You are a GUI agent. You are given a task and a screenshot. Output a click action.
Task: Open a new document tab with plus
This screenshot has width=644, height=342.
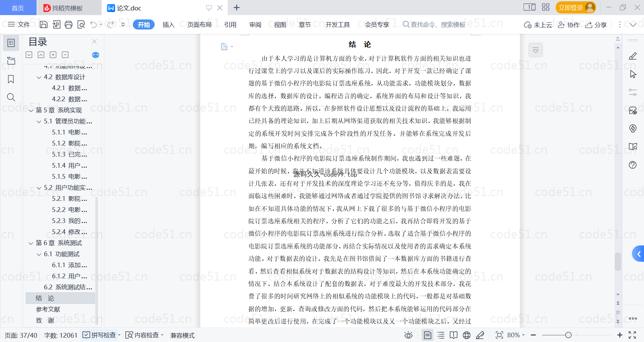click(x=236, y=7)
